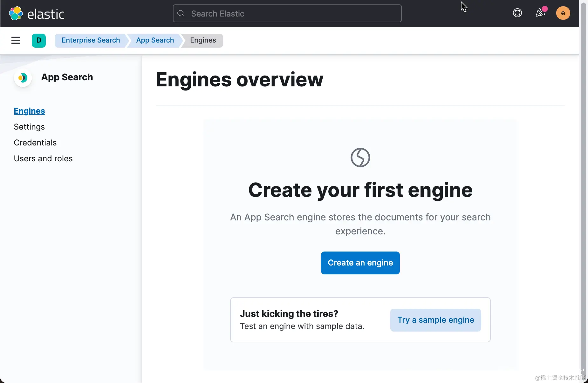Select Engines in the sidebar
This screenshot has height=383, width=588.
point(30,111)
